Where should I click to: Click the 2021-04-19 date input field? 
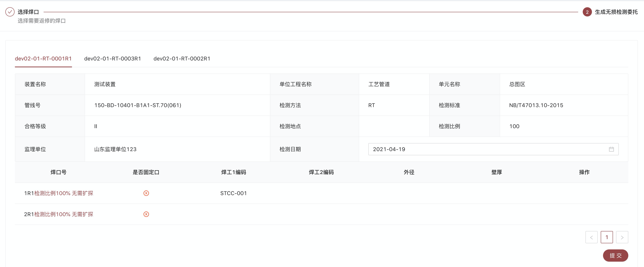[493, 149]
